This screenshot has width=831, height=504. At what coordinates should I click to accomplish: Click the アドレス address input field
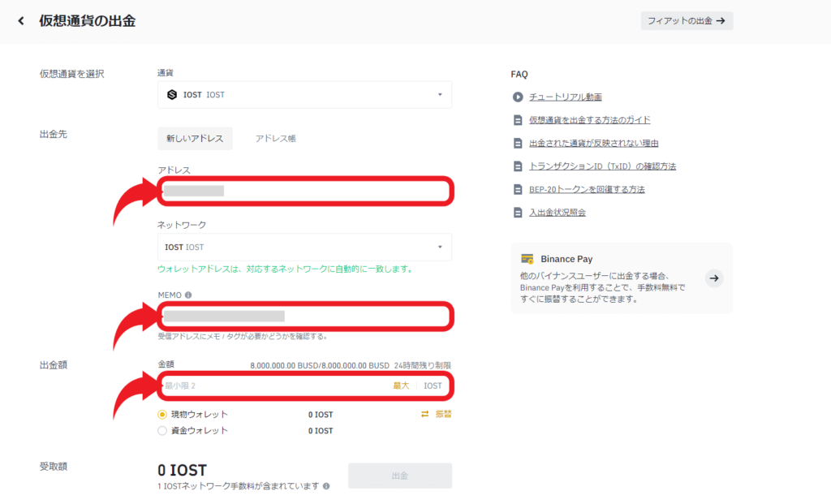coord(305,191)
